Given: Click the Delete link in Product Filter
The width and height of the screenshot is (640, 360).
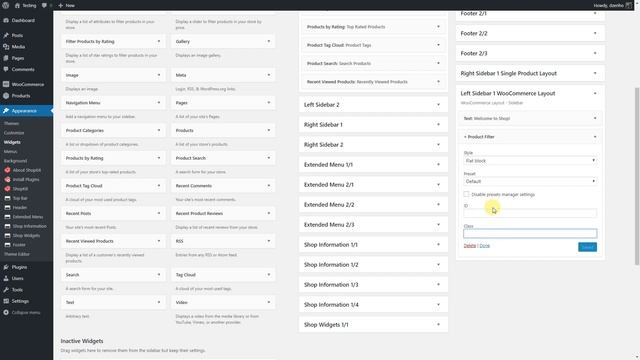Looking at the screenshot, I should [x=470, y=246].
